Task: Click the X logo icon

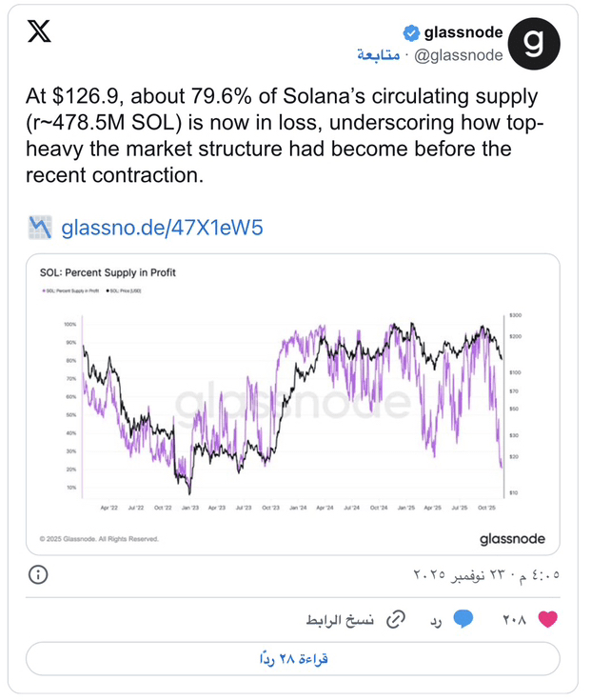Action: coord(40,32)
